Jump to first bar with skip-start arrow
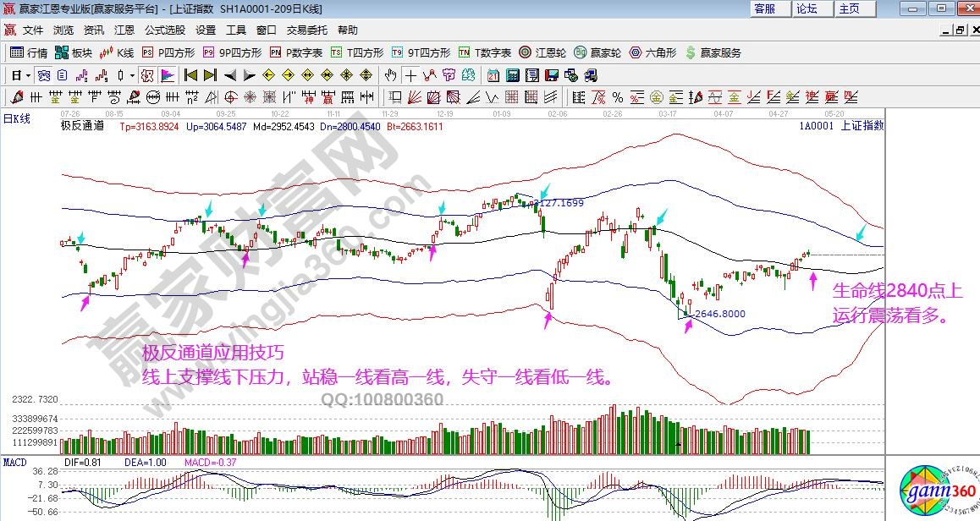Screen dimensions: 980x521 [x=191, y=74]
